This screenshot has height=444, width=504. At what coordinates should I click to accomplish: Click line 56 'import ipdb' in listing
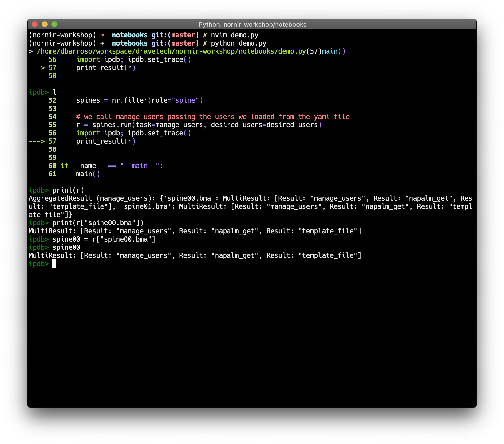click(134, 133)
